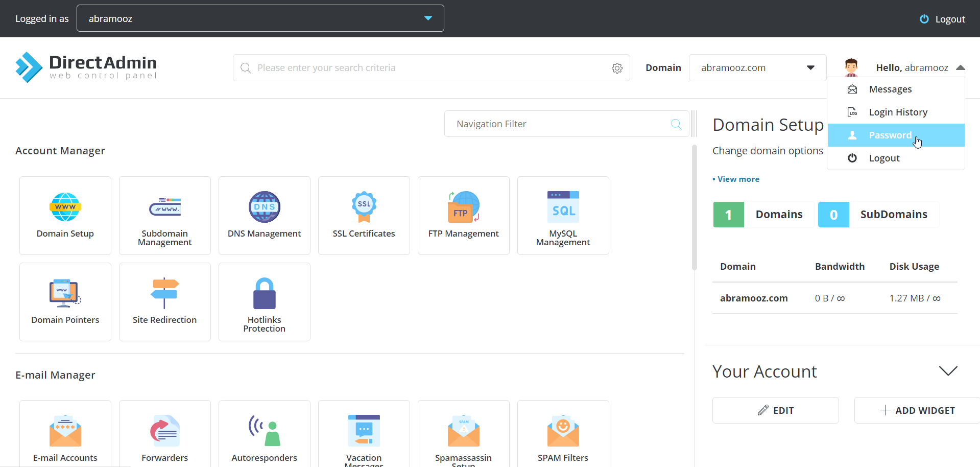Click the user avatar picture
This screenshot has width=980, height=467.
point(851,67)
